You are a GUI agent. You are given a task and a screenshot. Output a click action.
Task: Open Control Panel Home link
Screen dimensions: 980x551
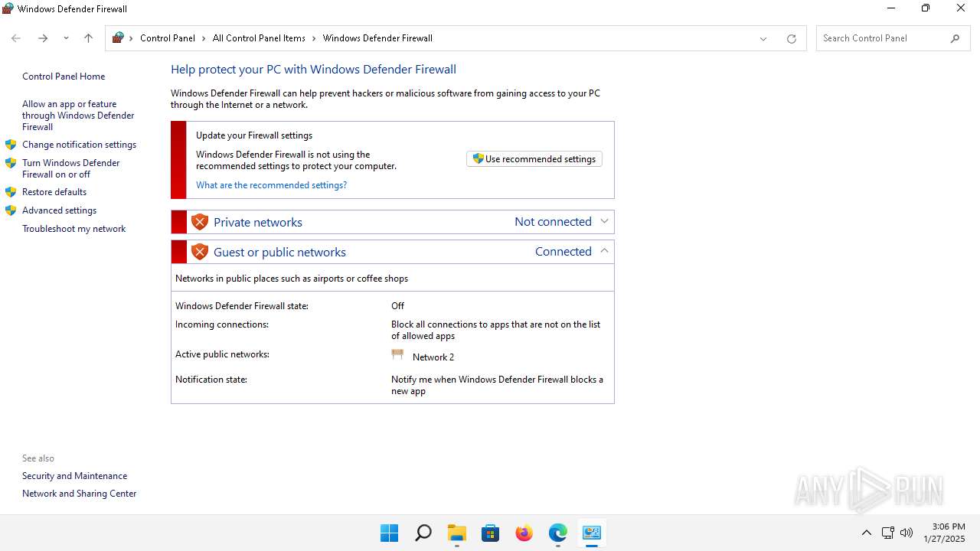[x=64, y=77]
